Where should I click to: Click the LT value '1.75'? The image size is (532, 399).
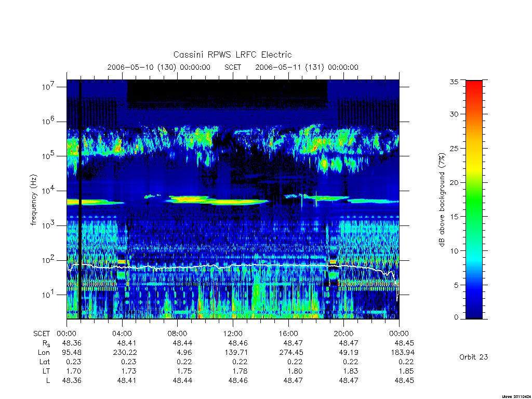click(184, 371)
